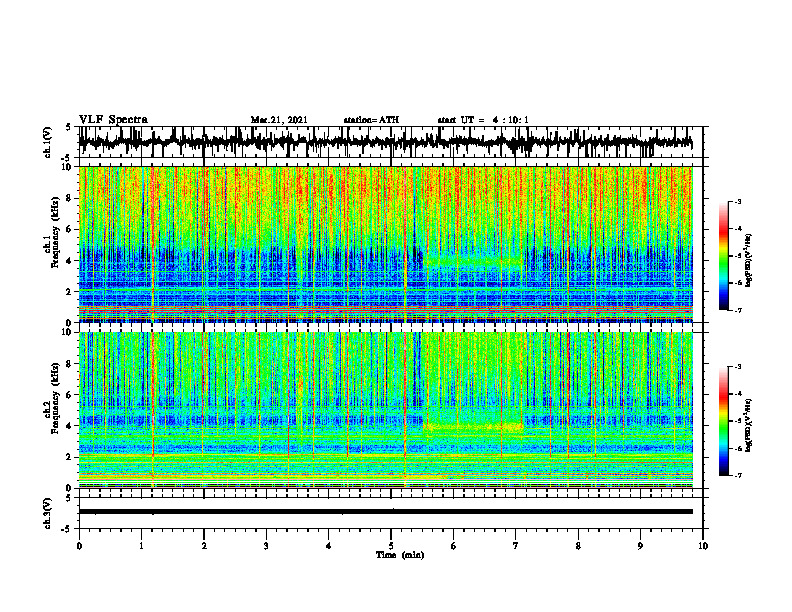Click the 4 kHz emission band in ch.2 spectrogram

coord(474,427)
